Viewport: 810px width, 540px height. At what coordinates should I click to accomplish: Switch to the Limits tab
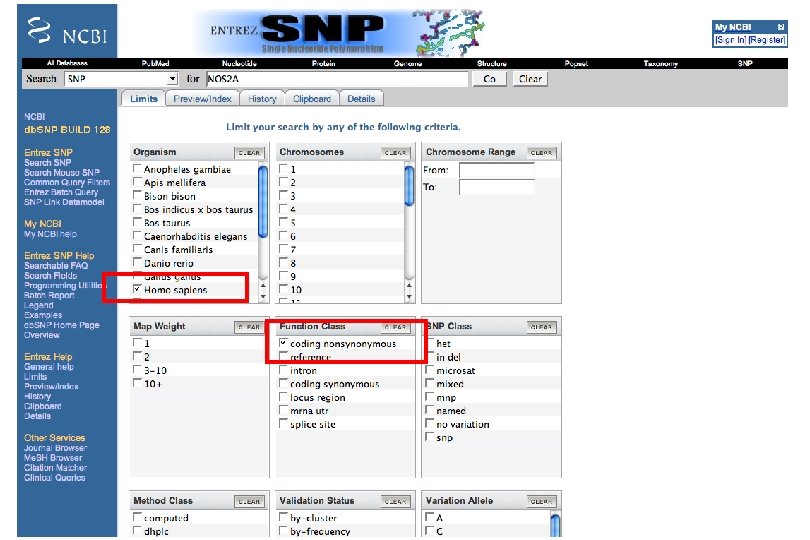[143, 99]
